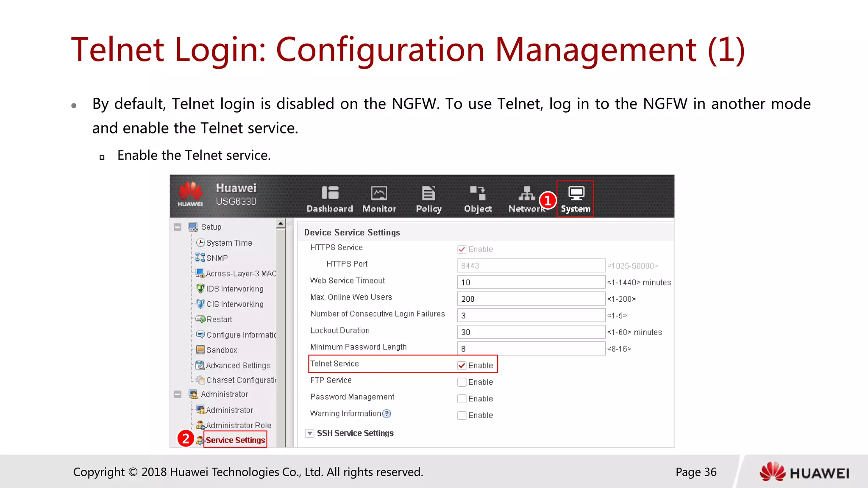Image resolution: width=868 pixels, height=488 pixels.
Task: Click the IDS Interworking shield icon
Action: pyautogui.click(x=200, y=288)
